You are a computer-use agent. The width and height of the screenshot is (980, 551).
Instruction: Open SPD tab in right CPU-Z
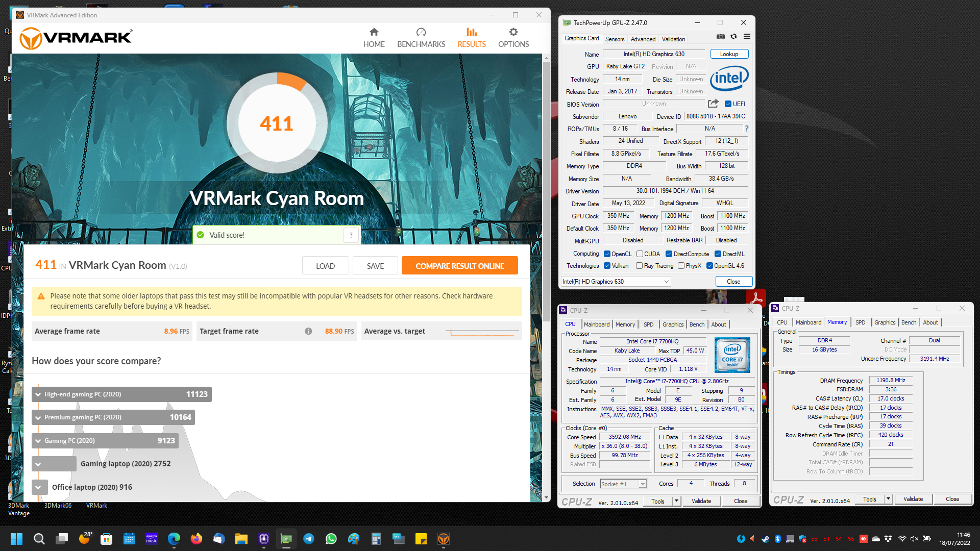[860, 322]
